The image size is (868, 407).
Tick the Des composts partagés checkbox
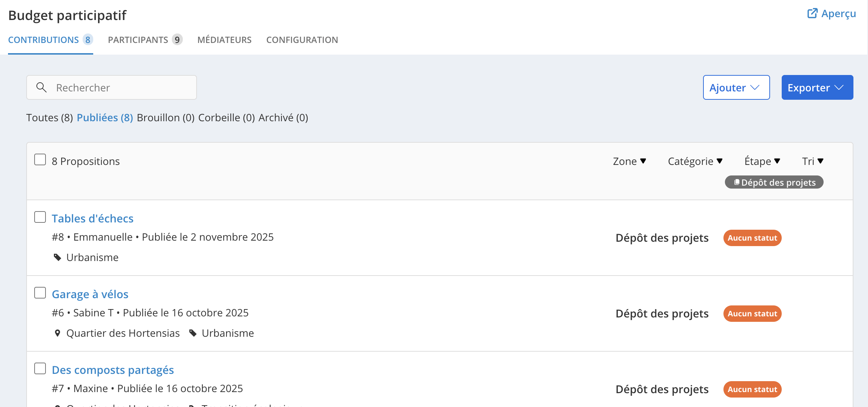[x=40, y=368]
